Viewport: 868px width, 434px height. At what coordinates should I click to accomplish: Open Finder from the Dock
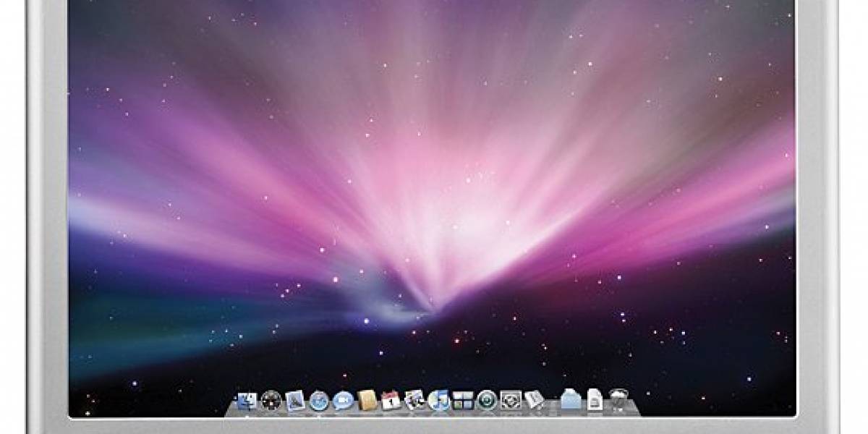coord(247,399)
